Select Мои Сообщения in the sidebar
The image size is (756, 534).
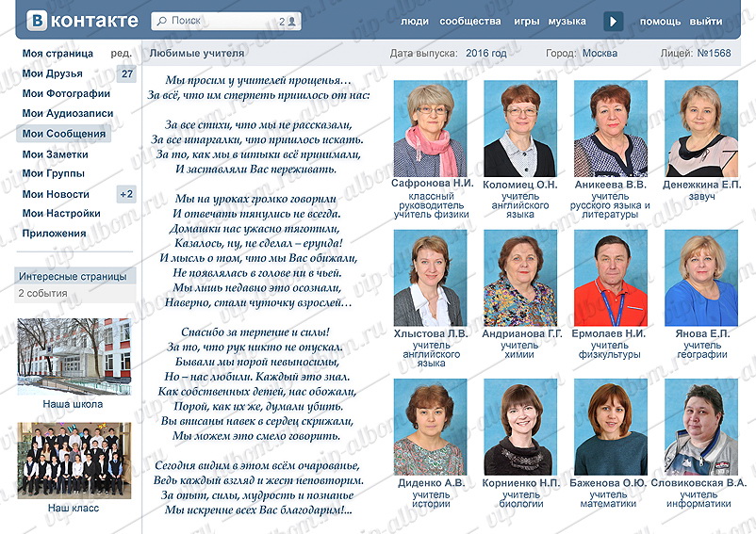click(64, 134)
